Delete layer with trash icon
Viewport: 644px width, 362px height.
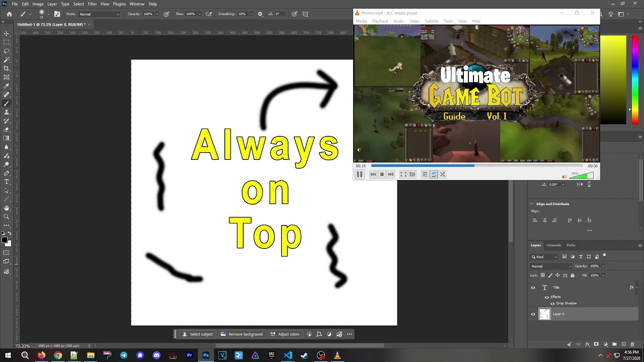[x=632, y=344]
